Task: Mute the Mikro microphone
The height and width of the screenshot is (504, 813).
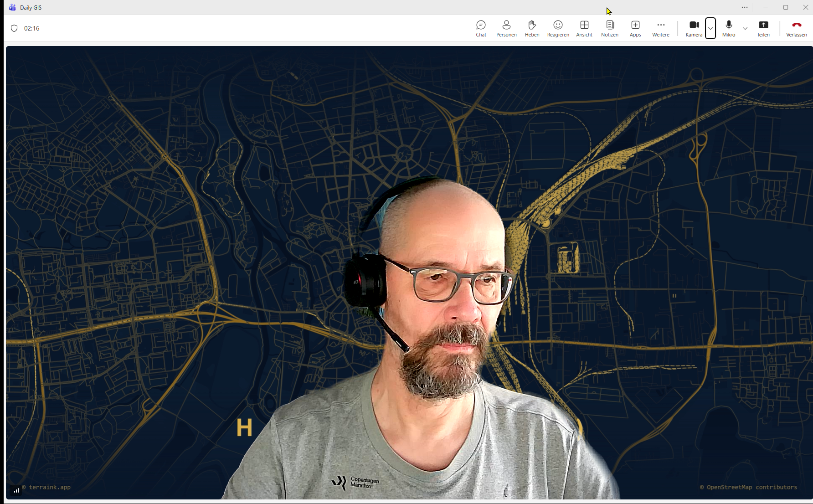Action: pyautogui.click(x=729, y=28)
